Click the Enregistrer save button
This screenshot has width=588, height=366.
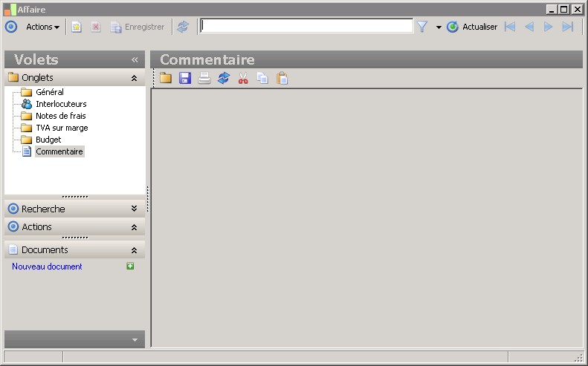pyautogui.click(x=138, y=27)
